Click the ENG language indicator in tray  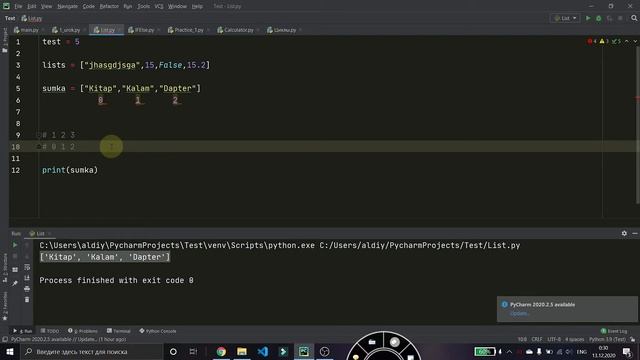tap(582, 351)
